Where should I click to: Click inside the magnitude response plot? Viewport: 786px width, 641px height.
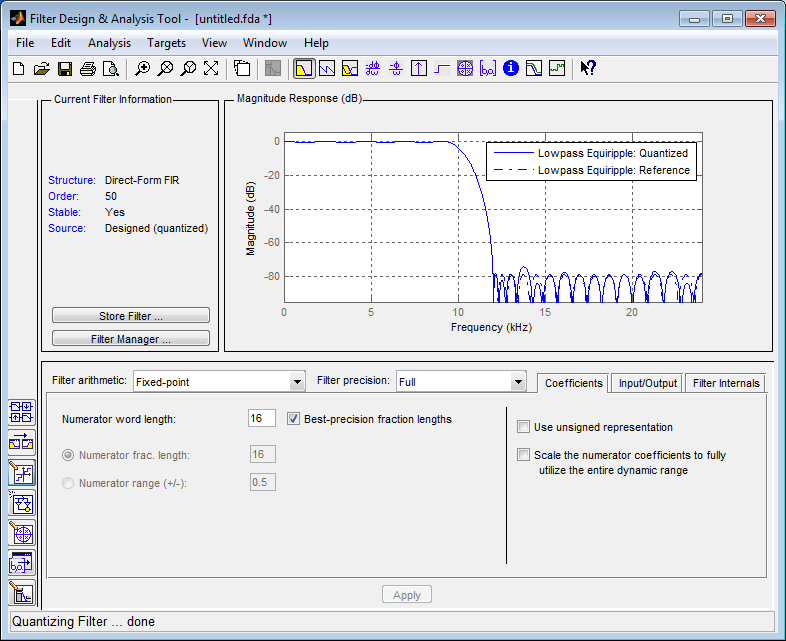tap(493, 218)
